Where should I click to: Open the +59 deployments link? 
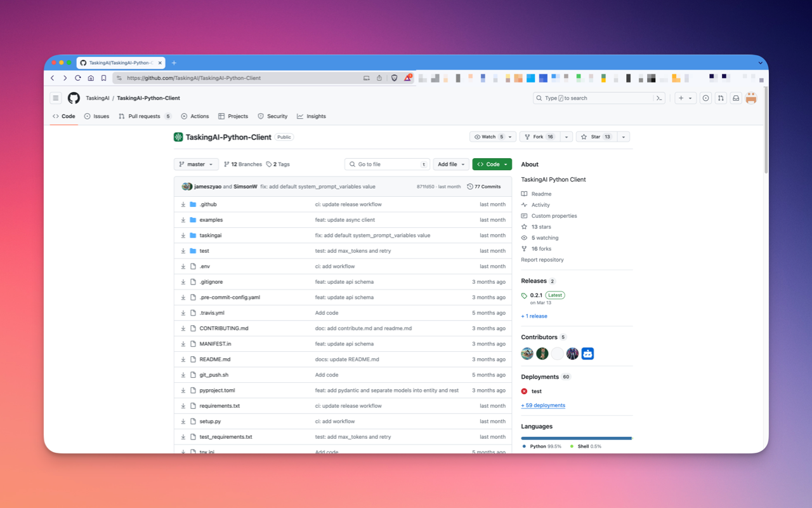(543, 405)
